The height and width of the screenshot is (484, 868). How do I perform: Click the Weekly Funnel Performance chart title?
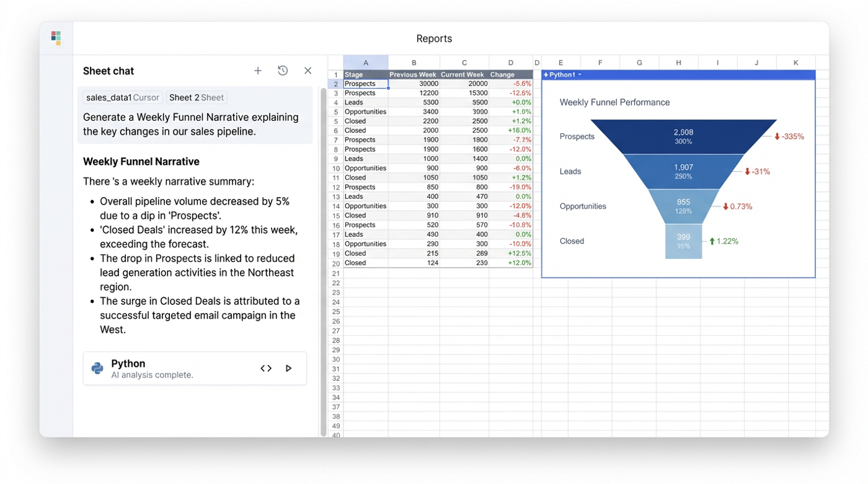coord(614,102)
